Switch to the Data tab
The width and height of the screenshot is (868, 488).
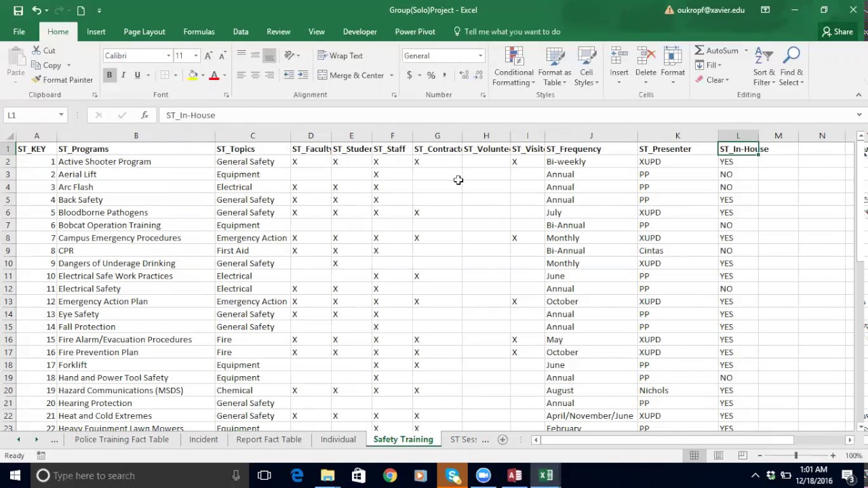(x=241, y=32)
